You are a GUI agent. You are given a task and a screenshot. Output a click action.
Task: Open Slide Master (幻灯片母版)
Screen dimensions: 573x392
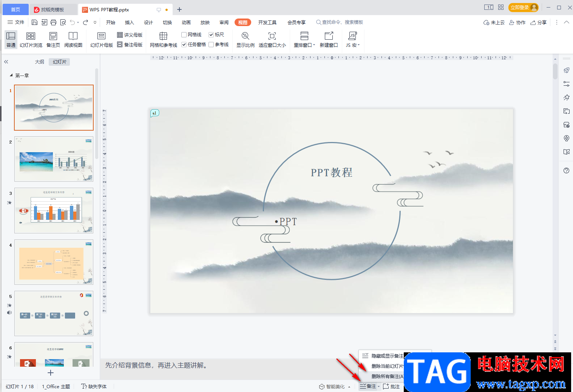pos(102,40)
